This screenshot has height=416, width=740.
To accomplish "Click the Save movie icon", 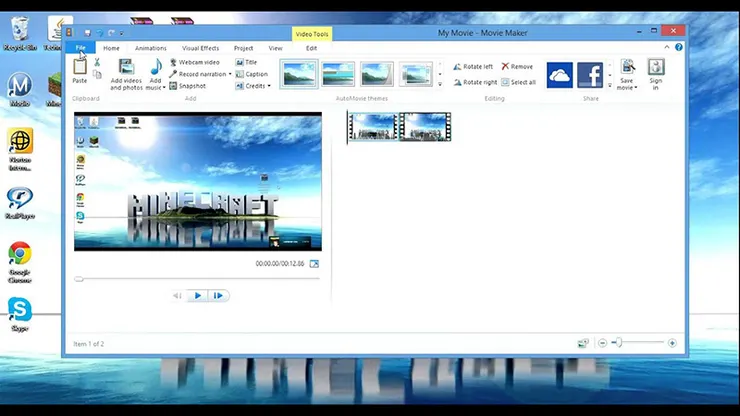I will (627, 67).
